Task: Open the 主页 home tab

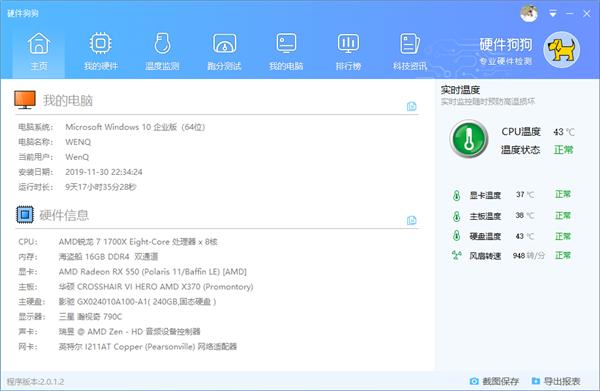Action: pyautogui.click(x=39, y=52)
